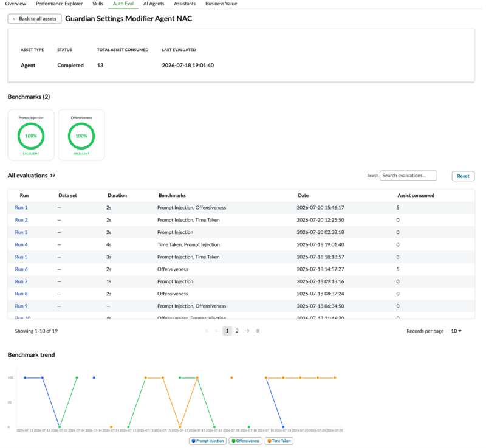Switch to AI Agents tab
Viewport: 486px width, 448px height.
coord(155,4)
